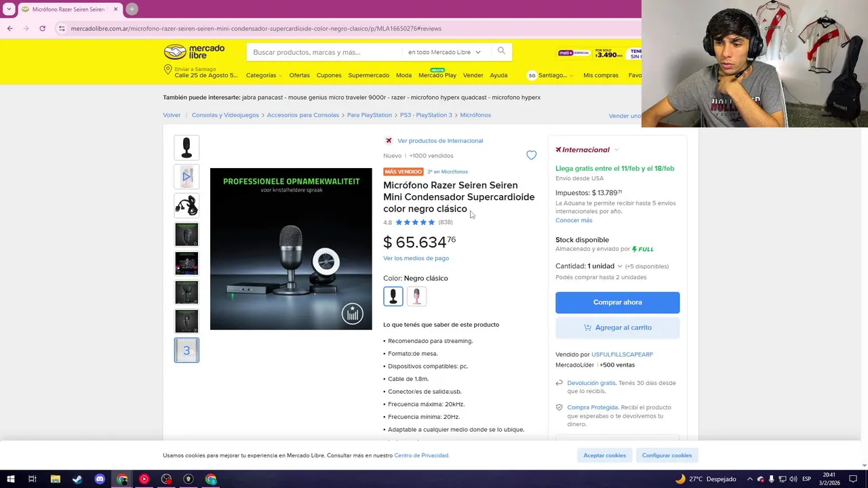This screenshot has height=488, width=868.
Task: Open the PS3 - PlayStation 3 breadcrumb
Action: pos(426,115)
